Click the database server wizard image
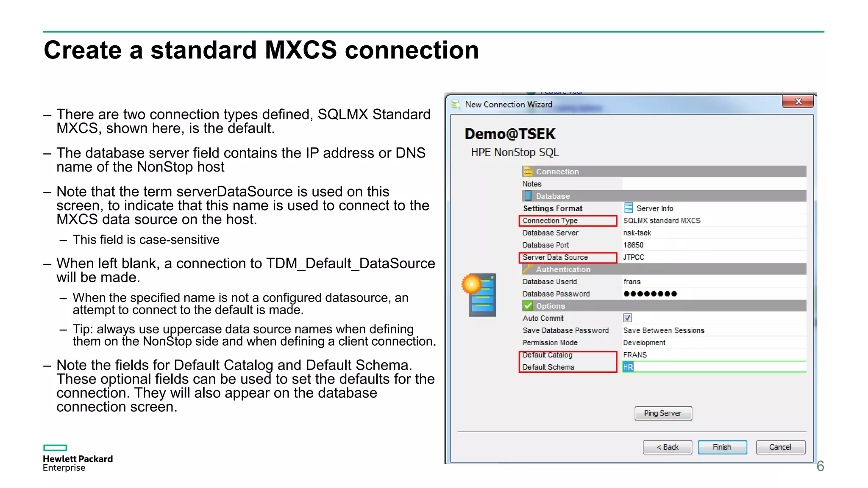Screen dimensions: 868x488 point(479,295)
